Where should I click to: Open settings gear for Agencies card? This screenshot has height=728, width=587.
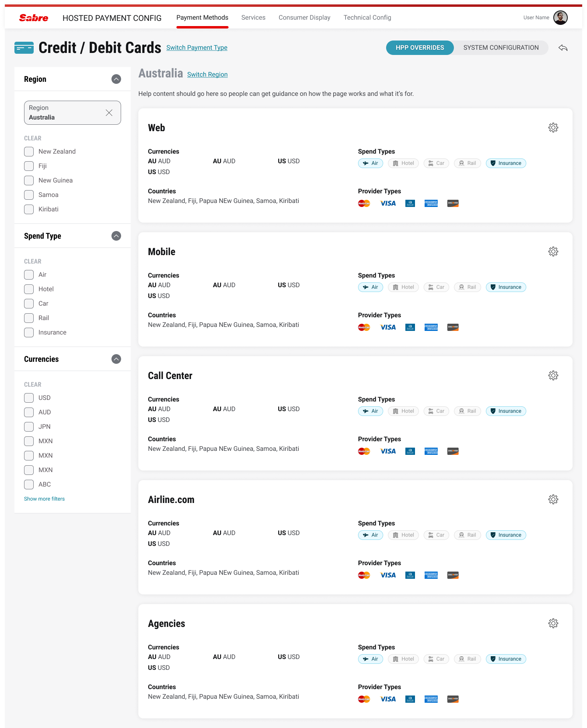(x=553, y=623)
